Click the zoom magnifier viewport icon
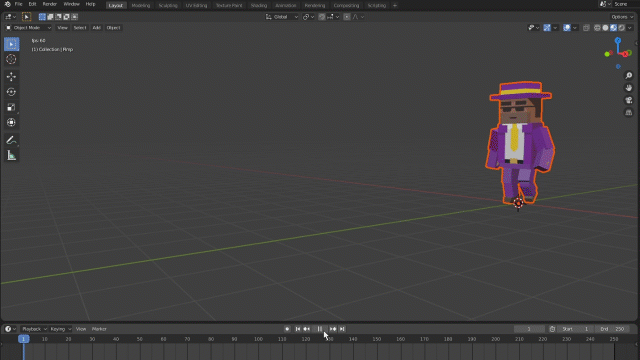640x360 pixels. [629, 76]
